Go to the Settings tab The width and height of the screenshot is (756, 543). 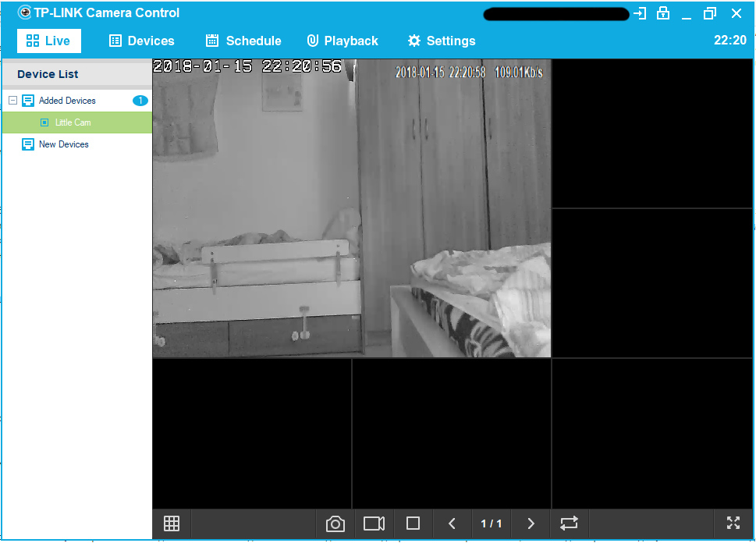click(x=441, y=41)
